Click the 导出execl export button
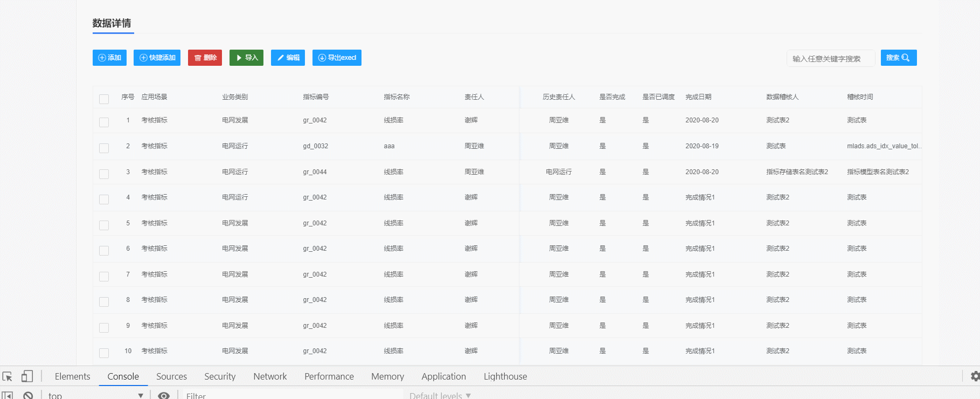This screenshot has height=399, width=980. (x=337, y=58)
